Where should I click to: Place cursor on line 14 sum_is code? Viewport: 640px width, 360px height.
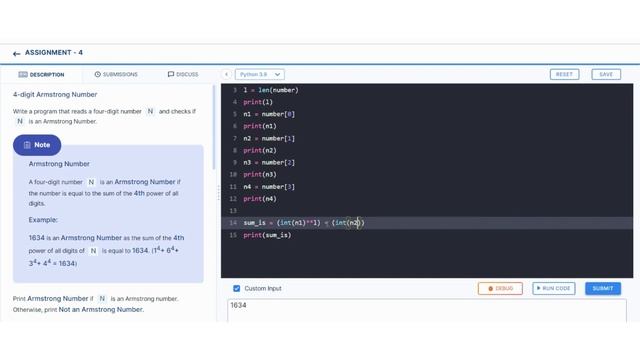click(x=304, y=223)
